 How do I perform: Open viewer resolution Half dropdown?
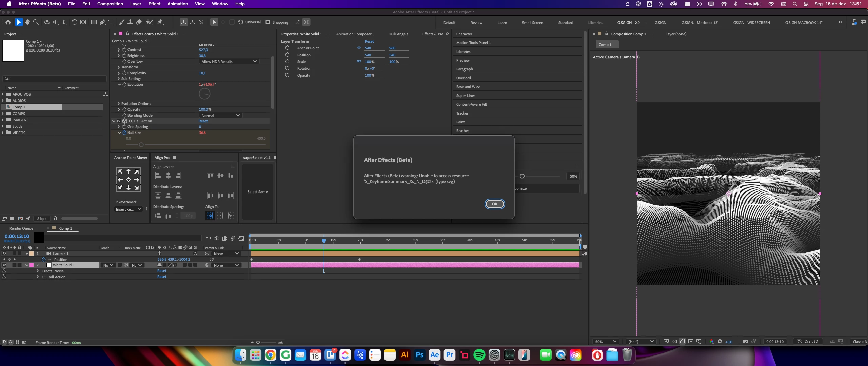coord(640,342)
